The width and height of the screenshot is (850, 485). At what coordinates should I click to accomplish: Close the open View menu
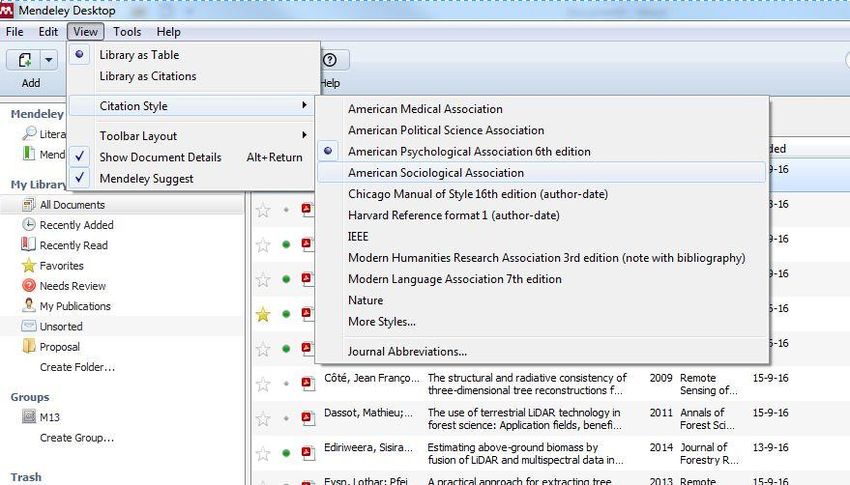click(x=86, y=31)
